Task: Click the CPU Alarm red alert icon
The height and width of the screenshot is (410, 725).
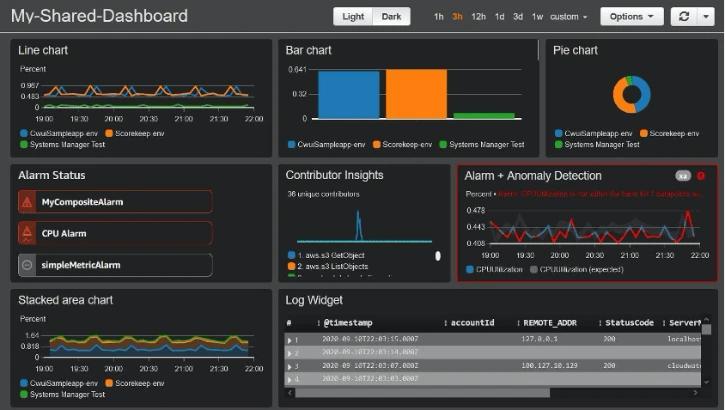Action: pos(27,233)
